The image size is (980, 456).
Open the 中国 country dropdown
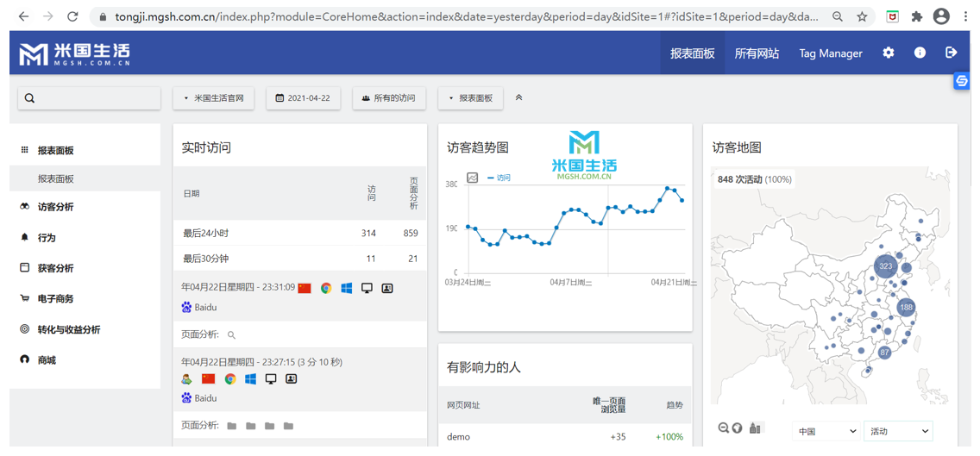point(826,431)
